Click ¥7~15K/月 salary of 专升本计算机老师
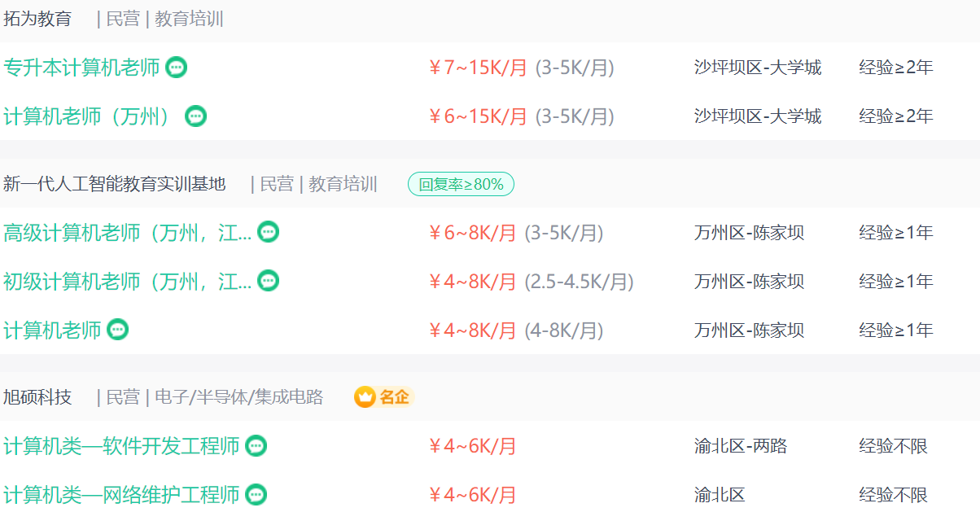Screen dimensions: 980x512 click(x=479, y=68)
